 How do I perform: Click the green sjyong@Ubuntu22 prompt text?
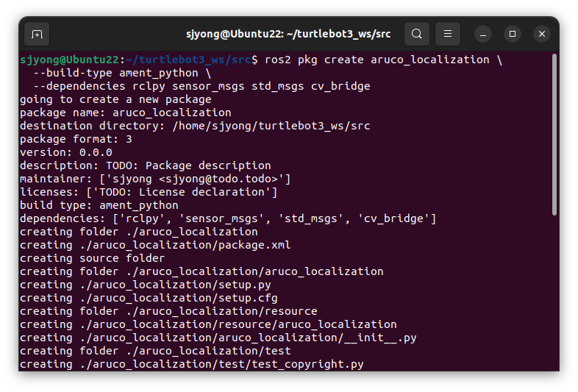pos(70,60)
